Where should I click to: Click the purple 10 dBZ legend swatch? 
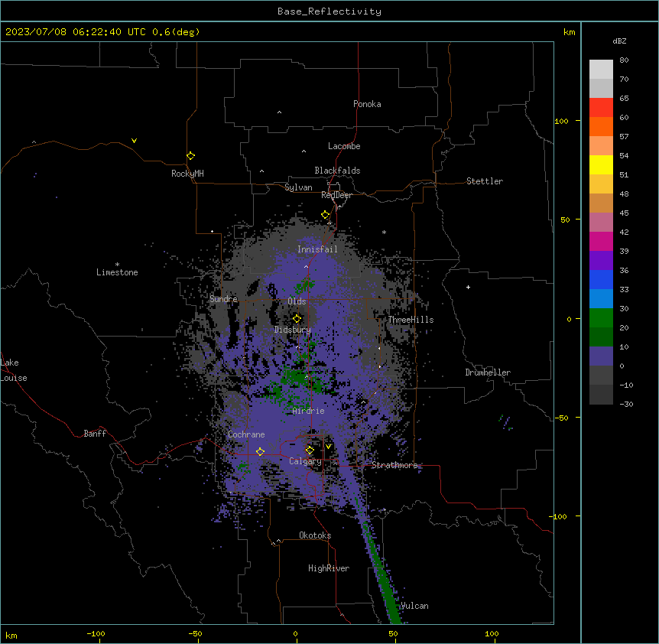601,356
